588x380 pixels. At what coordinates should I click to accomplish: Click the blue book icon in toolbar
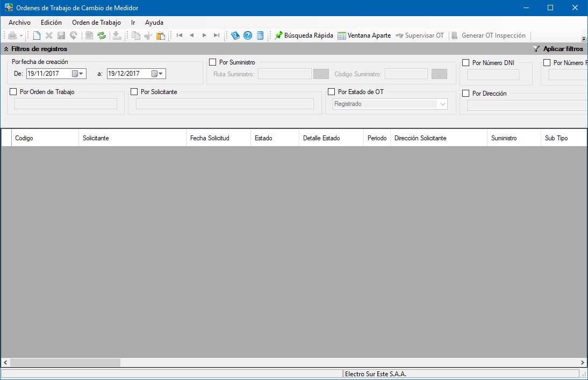(235, 35)
